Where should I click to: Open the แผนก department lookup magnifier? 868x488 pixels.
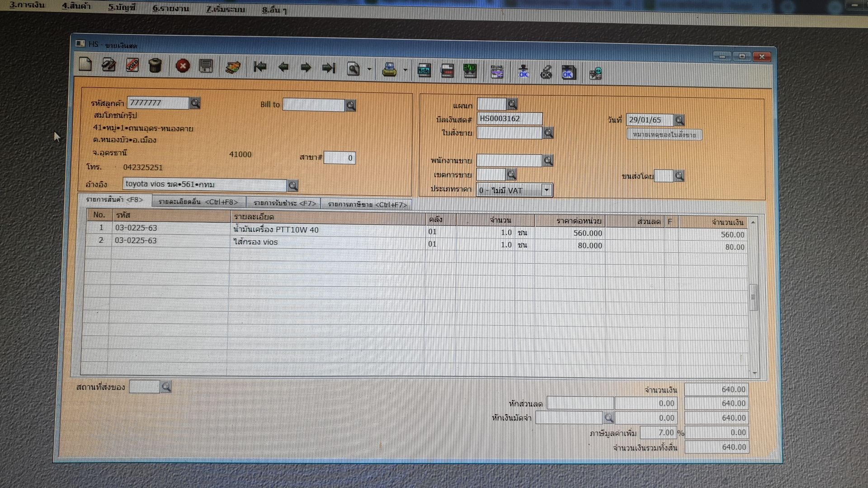(512, 104)
